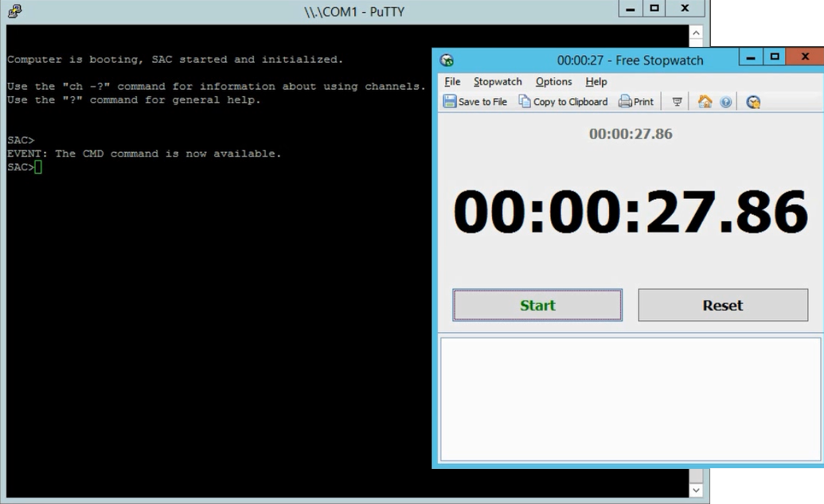
Task: Click the stay-on-top pin icon in toolbar
Action: 677,101
